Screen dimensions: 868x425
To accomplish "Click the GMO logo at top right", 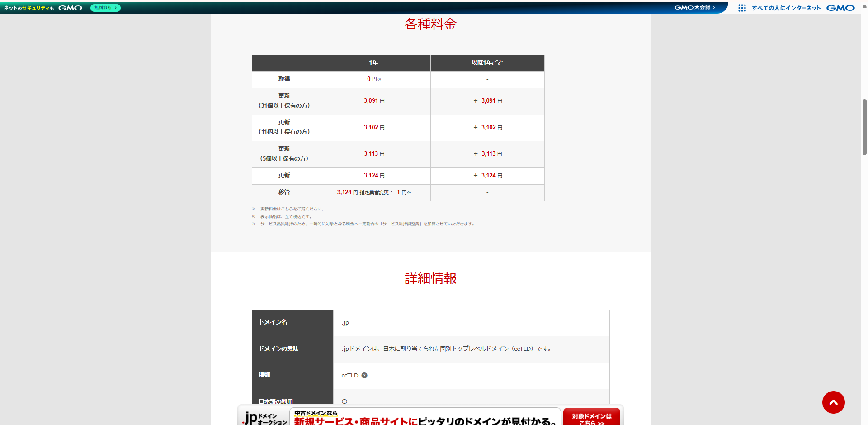I will [840, 8].
